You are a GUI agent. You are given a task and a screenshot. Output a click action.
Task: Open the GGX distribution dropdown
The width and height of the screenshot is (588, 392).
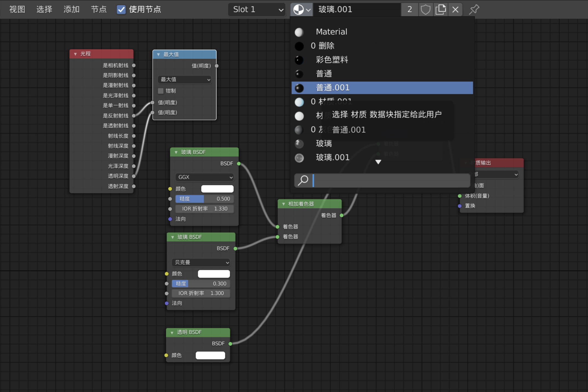pos(204,177)
